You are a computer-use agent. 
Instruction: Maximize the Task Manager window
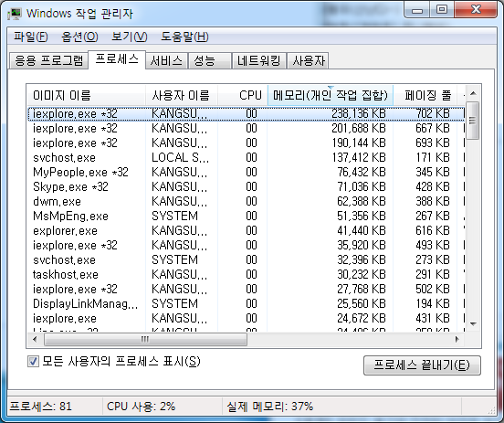pyautogui.click(x=442, y=10)
